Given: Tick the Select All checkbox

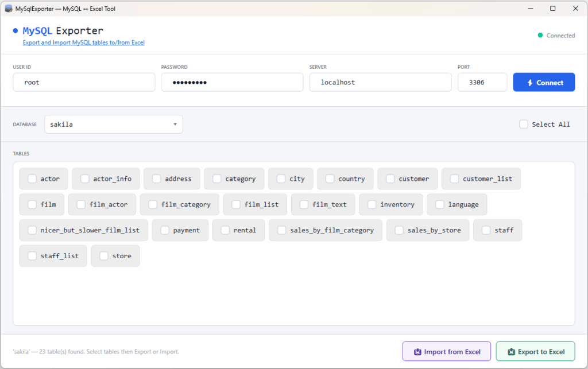Looking at the screenshot, I should click(524, 124).
